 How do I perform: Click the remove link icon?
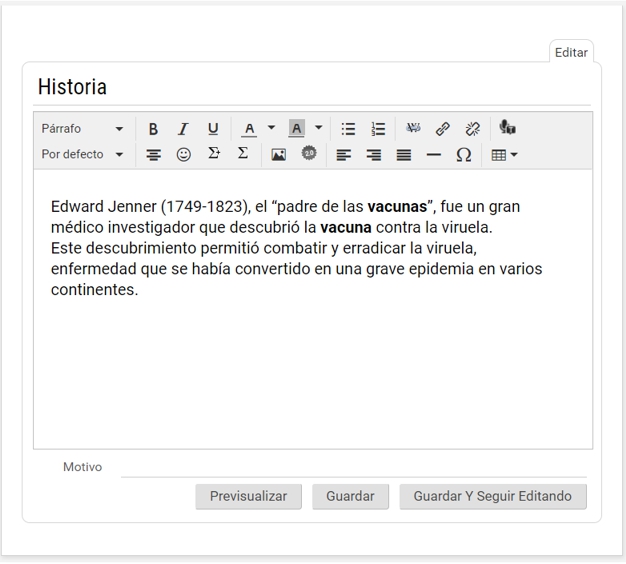(x=472, y=129)
